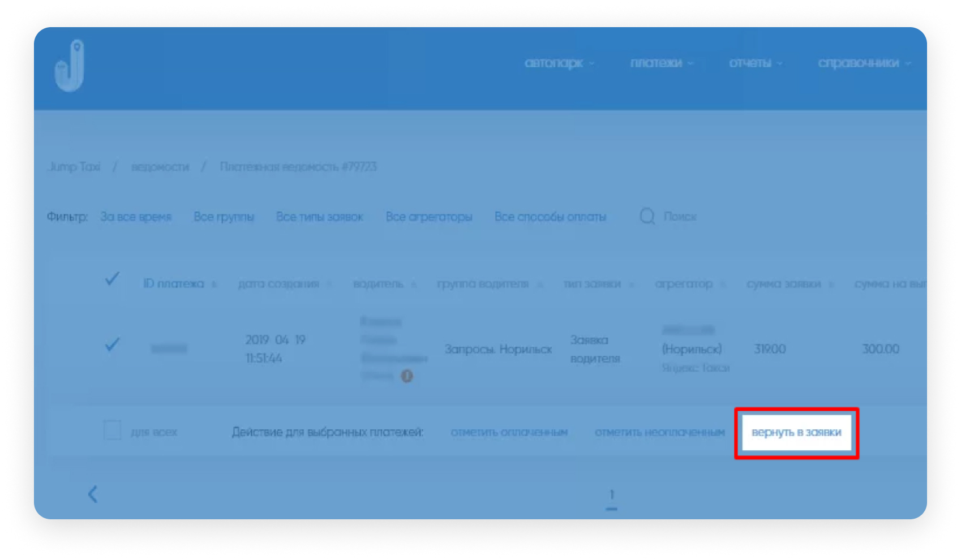Open the автопарк menu

point(559,63)
